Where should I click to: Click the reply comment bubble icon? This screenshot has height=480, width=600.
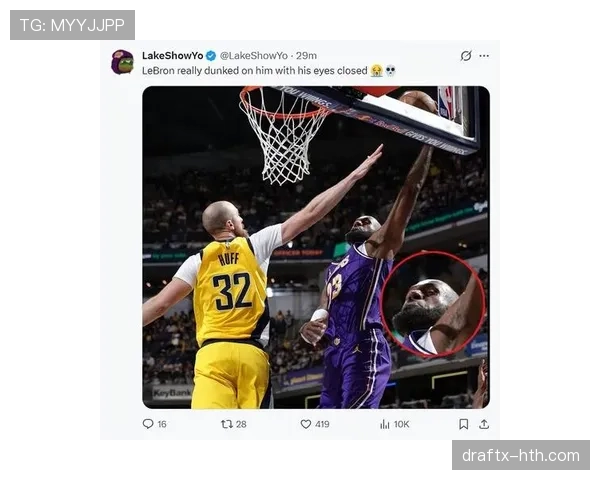(x=148, y=424)
